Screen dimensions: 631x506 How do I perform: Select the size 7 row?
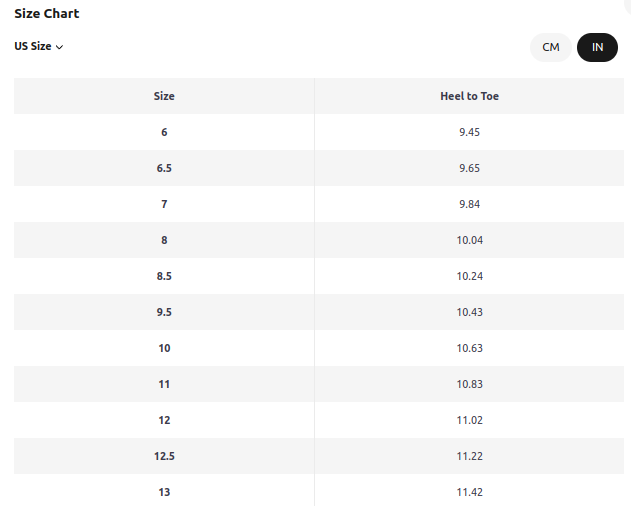(319, 204)
